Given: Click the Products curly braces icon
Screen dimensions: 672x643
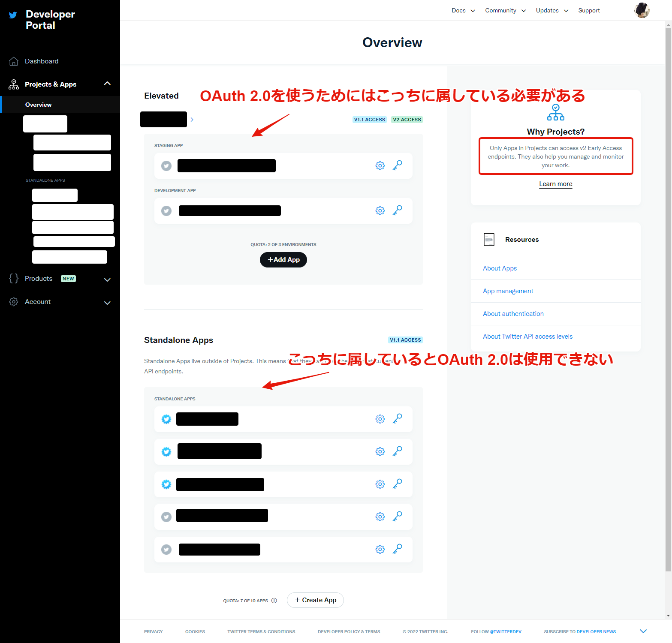Looking at the screenshot, I should point(14,279).
